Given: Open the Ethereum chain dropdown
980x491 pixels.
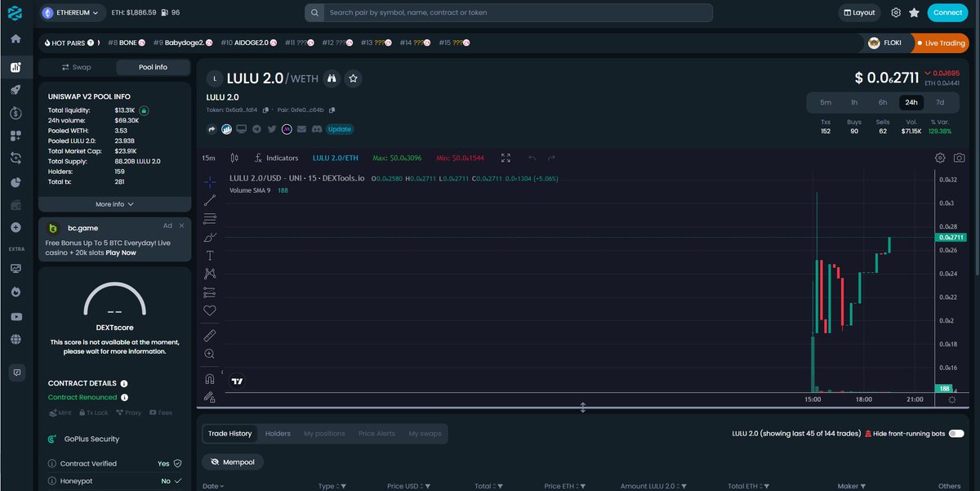Looking at the screenshot, I should (x=73, y=12).
